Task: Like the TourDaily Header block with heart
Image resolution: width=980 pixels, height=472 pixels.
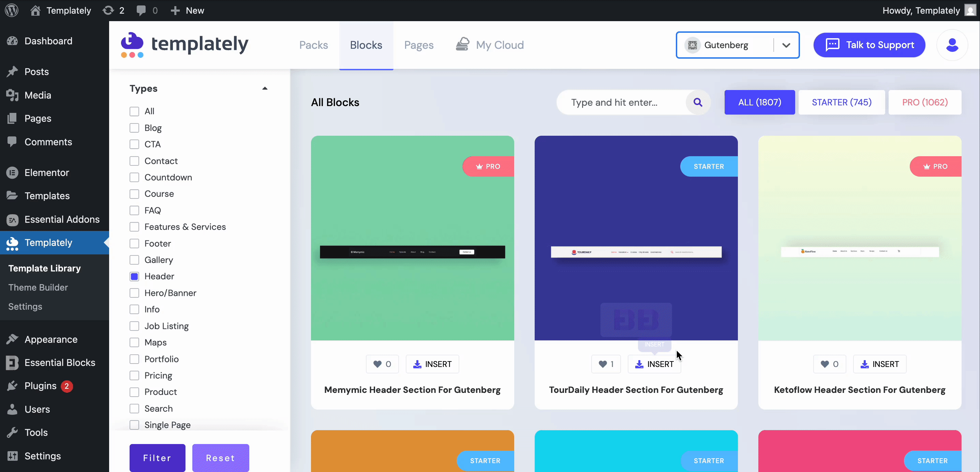Action: click(x=606, y=364)
